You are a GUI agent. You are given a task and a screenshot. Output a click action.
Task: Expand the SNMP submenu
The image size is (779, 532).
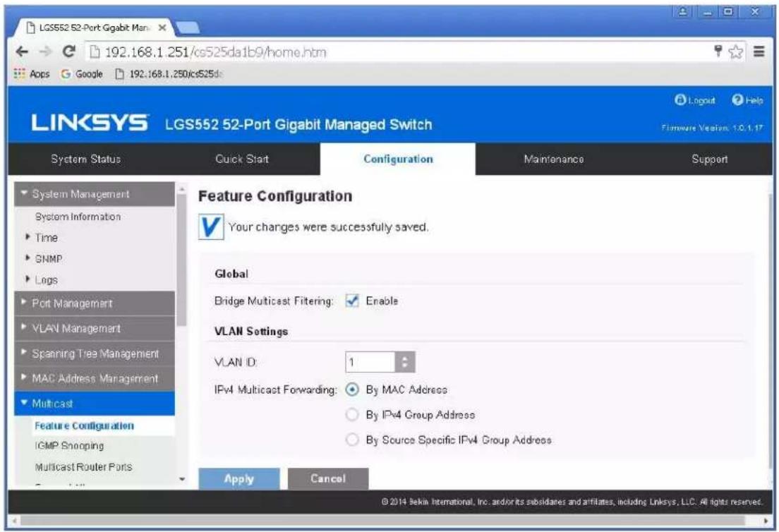tap(44, 259)
